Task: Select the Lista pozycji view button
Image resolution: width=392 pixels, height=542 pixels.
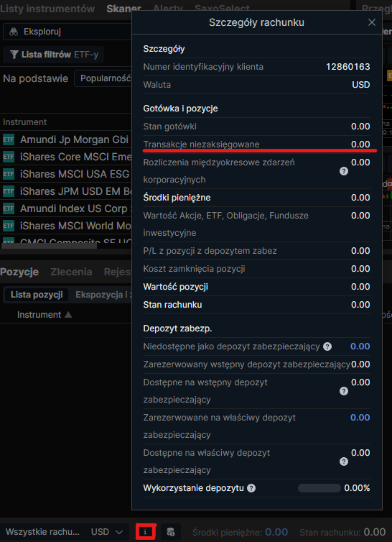Action: (x=37, y=295)
